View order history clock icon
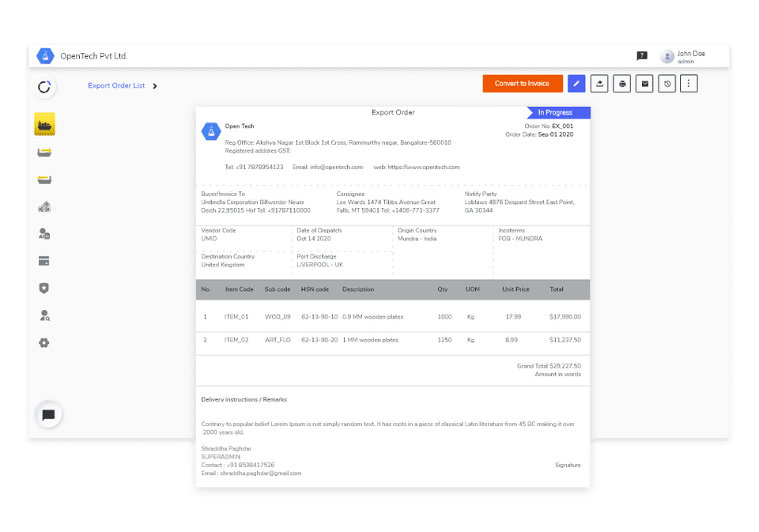The image size is (759, 532). pos(667,84)
